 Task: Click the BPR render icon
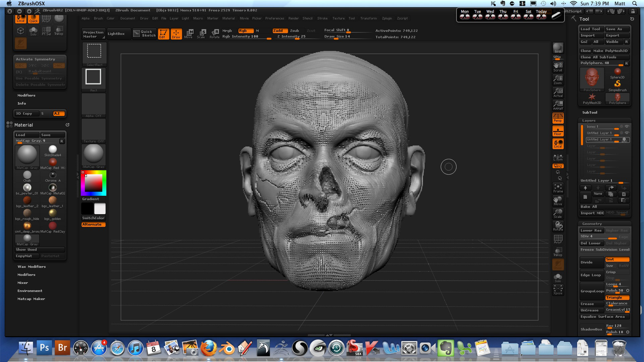[x=558, y=48]
